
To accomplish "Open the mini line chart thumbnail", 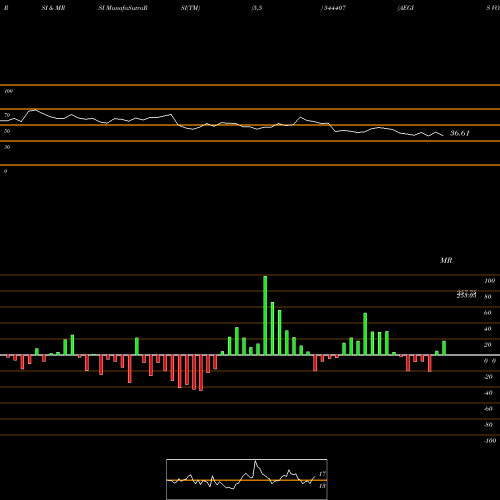I will coord(247,479).
